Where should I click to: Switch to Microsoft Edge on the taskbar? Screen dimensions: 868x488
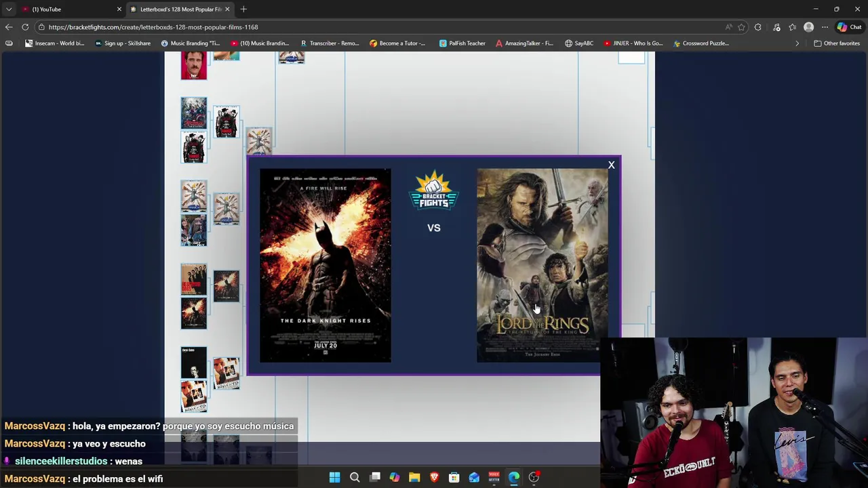click(514, 477)
